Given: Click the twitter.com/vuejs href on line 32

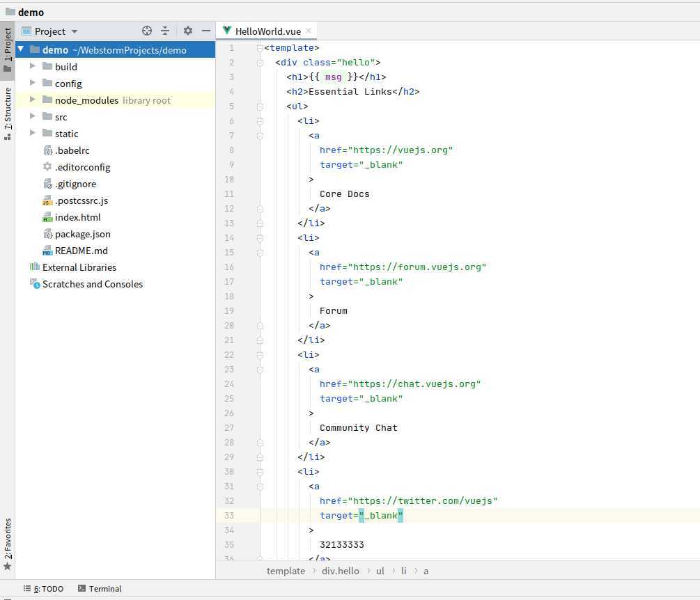Looking at the screenshot, I should 422,501.
